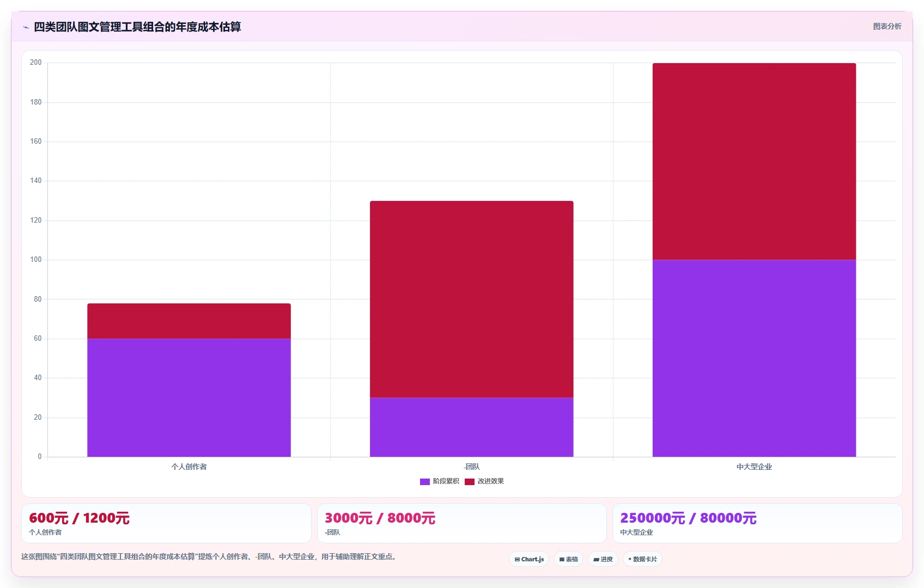This screenshot has width=924, height=588.
Task: Click the red bar segment for 个人创作者
Action: pyautogui.click(x=189, y=321)
